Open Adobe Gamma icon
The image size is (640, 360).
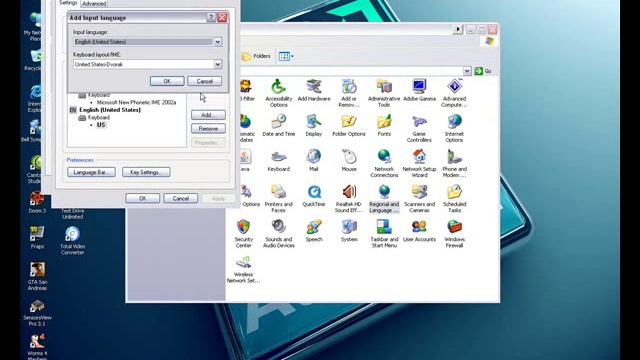click(419, 90)
